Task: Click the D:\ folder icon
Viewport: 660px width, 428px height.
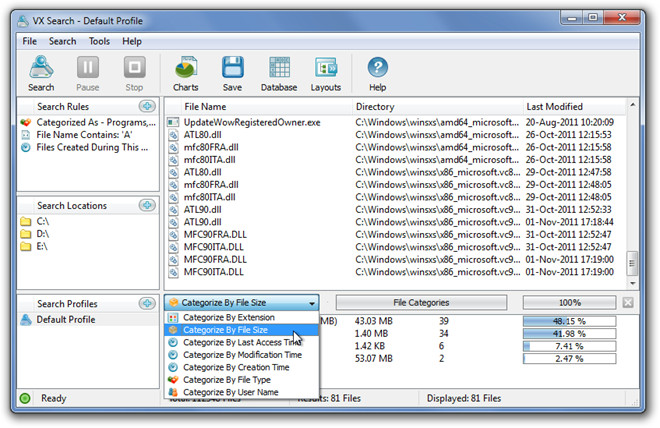Action: pos(26,234)
